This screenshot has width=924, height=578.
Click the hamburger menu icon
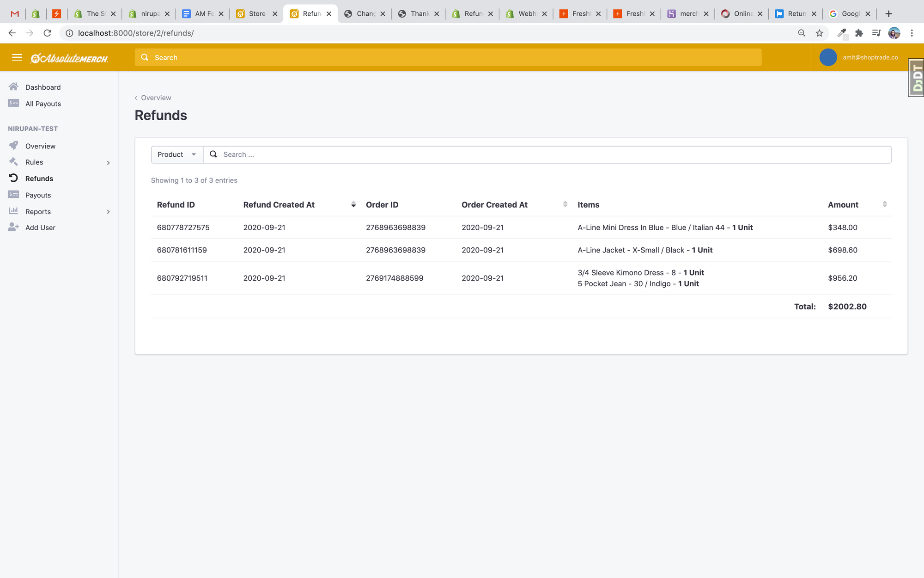pyautogui.click(x=17, y=57)
